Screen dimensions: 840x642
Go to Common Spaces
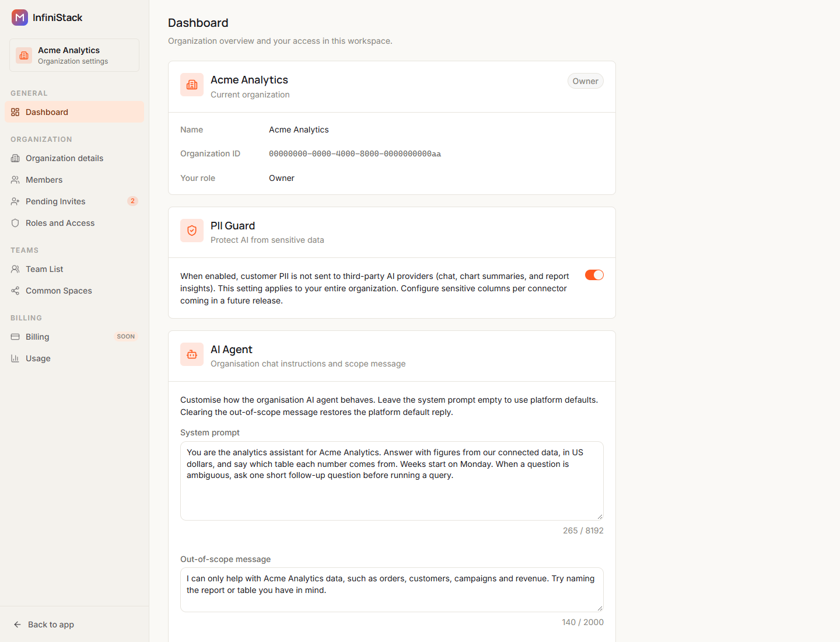[74, 291]
